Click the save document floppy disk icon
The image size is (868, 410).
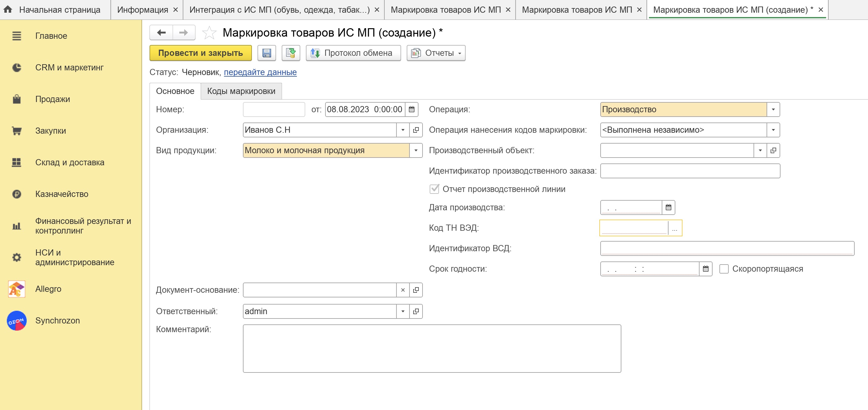266,53
